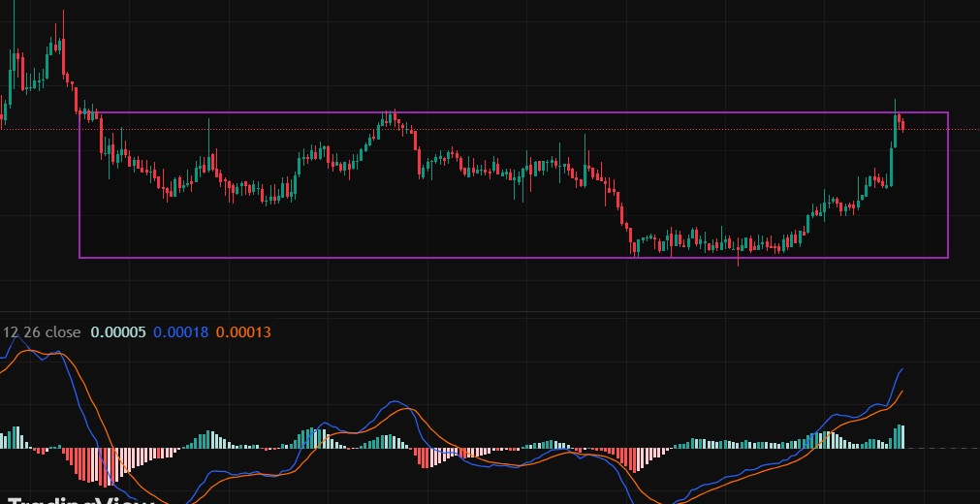The height and width of the screenshot is (504, 980).
Task: Select the orange signal value 0.00013
Action: [x=243, y=332]
